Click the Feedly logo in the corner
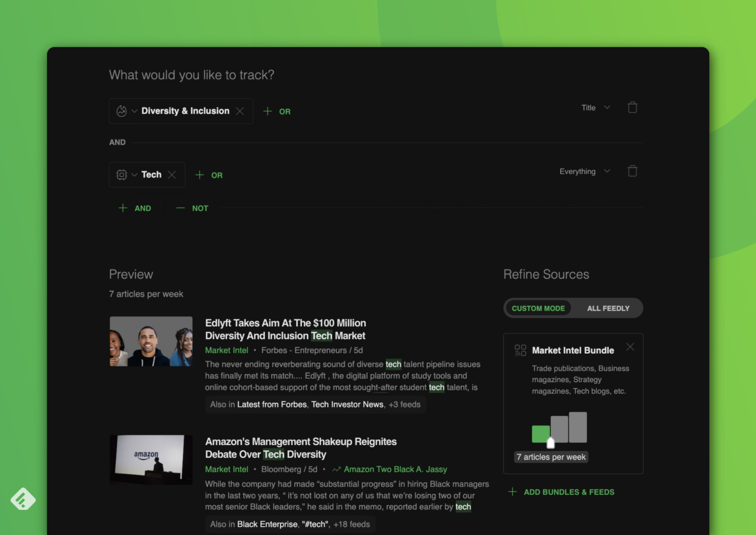Viewport: 756px width, 535px height. pyautogui.click(x=23, y=499)
